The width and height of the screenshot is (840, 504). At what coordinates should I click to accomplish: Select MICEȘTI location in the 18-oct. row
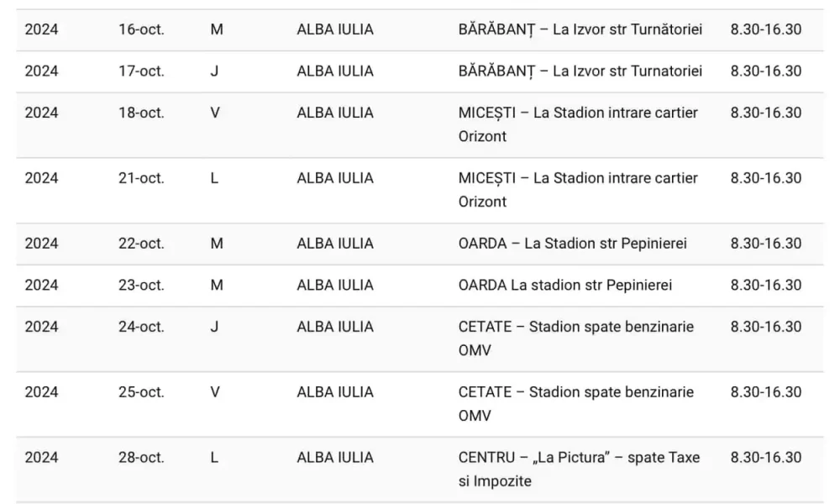pyautogui.click(x=578, y=124)
